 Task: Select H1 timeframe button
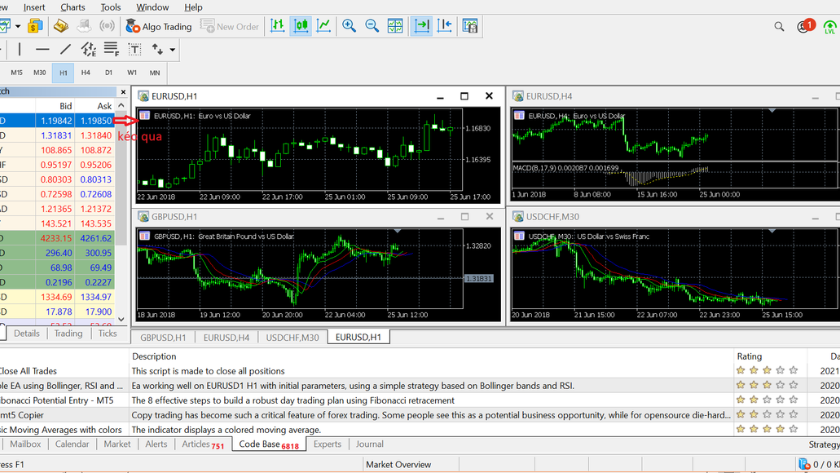point(63,73)
